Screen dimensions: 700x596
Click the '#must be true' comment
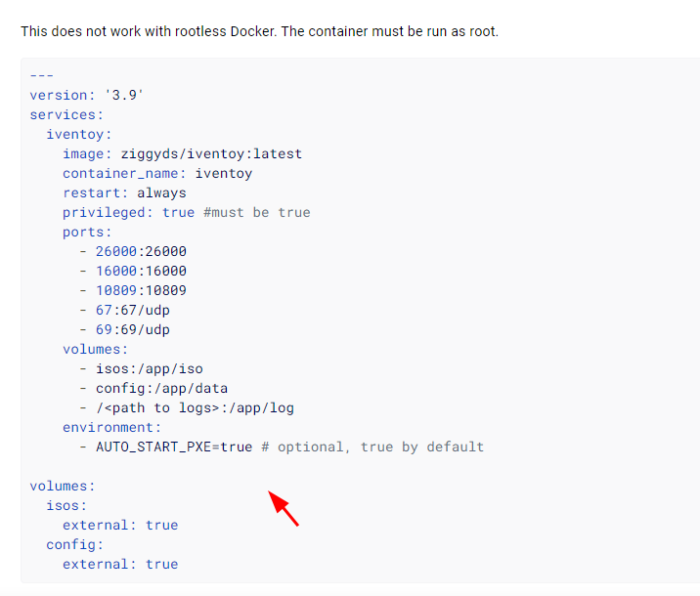click(x=257, y=212)
